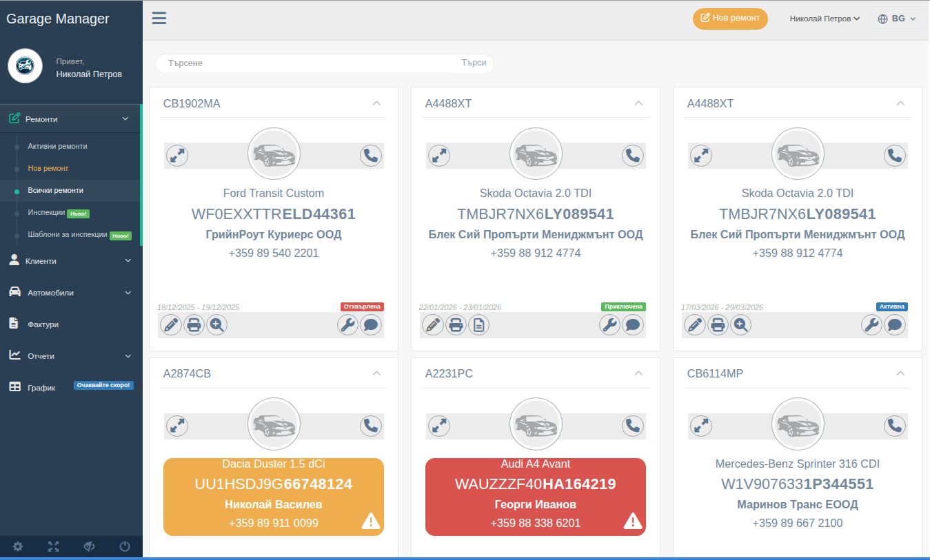Open comments on the Отхвърлена CB1902MA card
930x560 pixels.
(x=371, y=324)
